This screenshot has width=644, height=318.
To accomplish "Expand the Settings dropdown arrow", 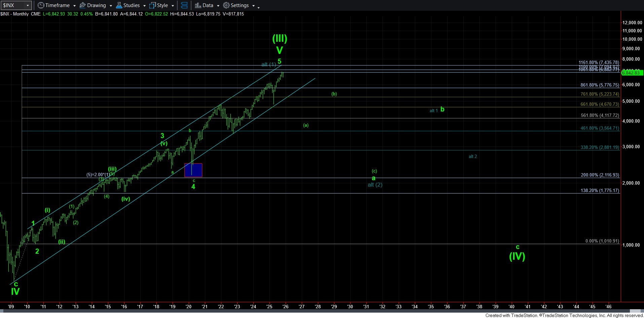I will (253, 6).
